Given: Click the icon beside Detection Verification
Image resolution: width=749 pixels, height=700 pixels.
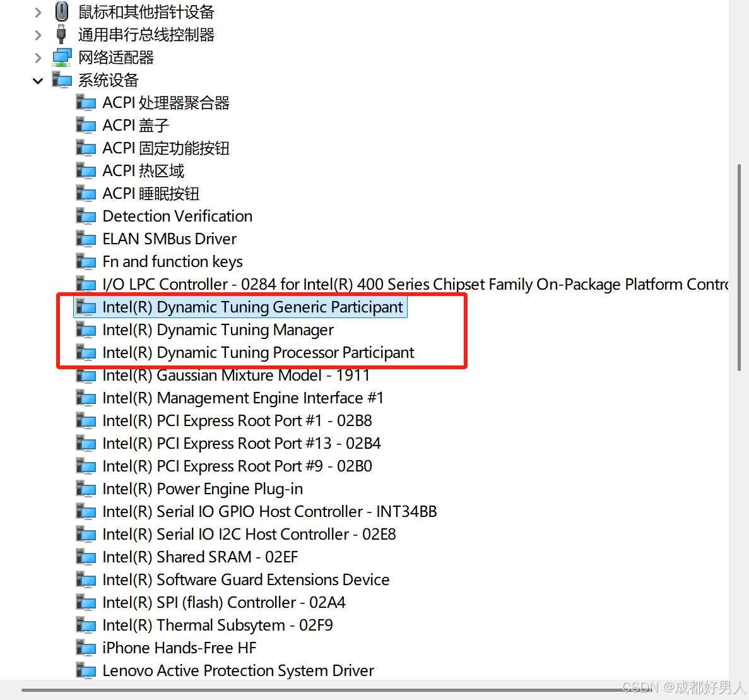Looking at the screenshot, I should click(86, 216).
